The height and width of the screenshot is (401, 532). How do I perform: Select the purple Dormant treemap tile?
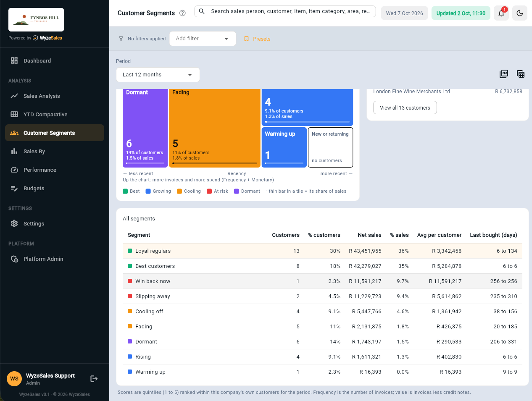(145, 128)
